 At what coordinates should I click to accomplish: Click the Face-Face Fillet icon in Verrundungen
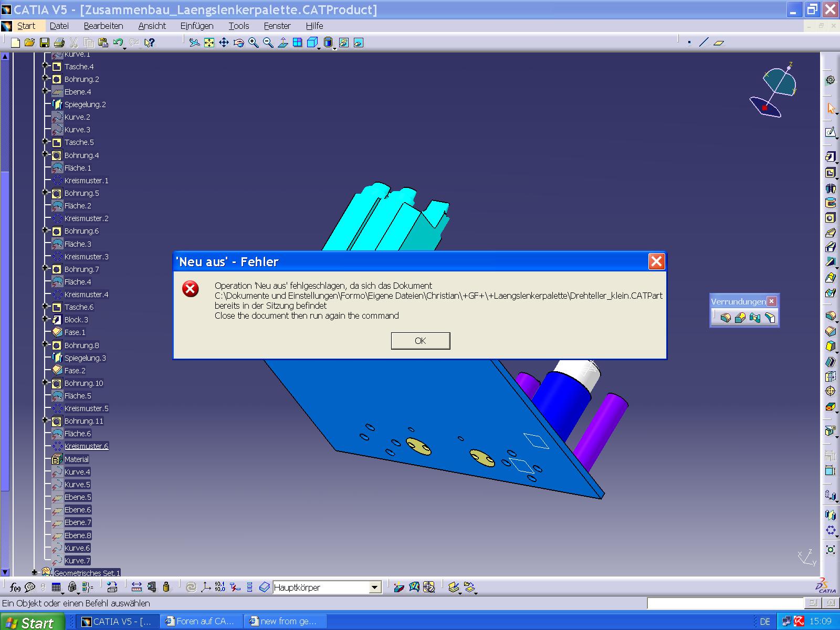coord(755,317)
